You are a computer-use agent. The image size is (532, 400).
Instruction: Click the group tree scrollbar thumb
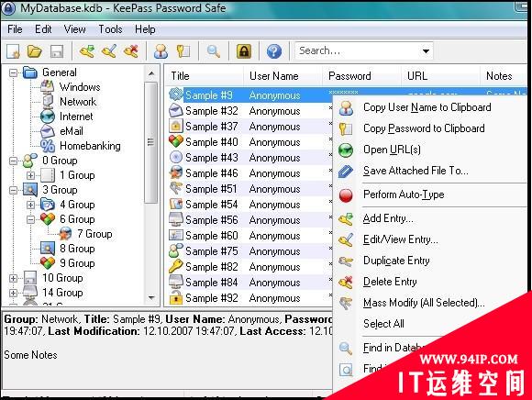[x=151, y=142]
